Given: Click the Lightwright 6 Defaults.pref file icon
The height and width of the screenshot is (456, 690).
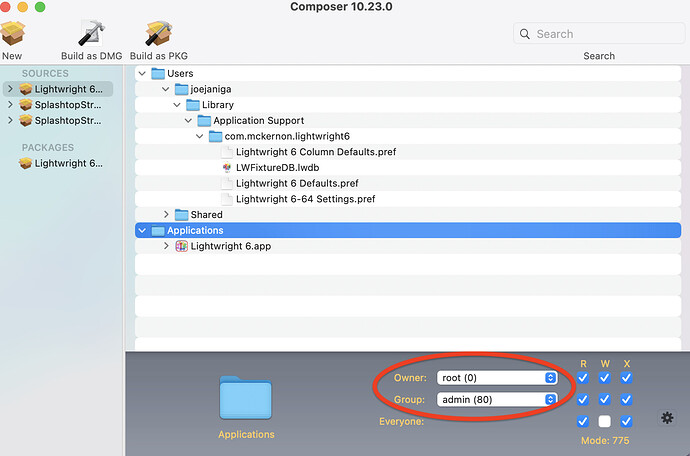Looking at the screenshot, I should [227, 183].
